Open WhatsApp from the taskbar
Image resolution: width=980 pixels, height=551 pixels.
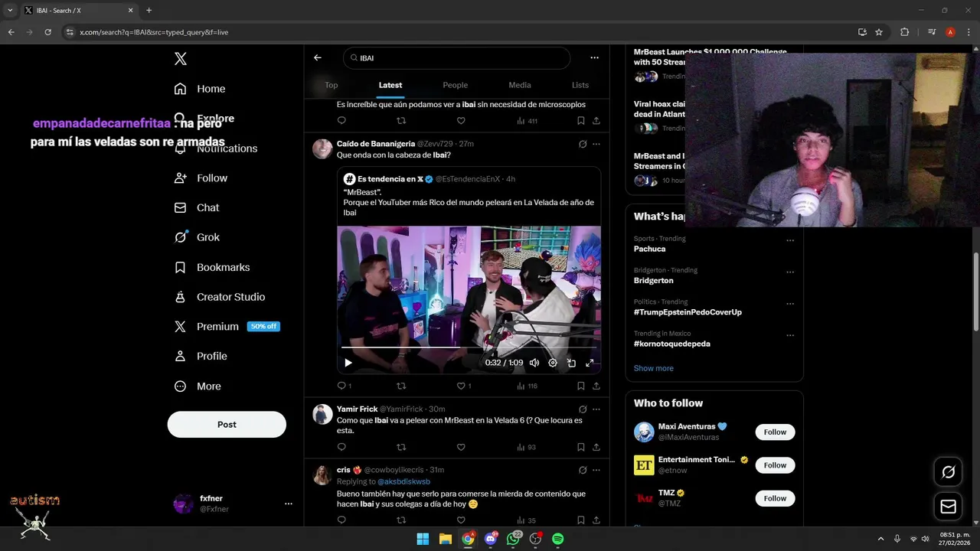513,539
